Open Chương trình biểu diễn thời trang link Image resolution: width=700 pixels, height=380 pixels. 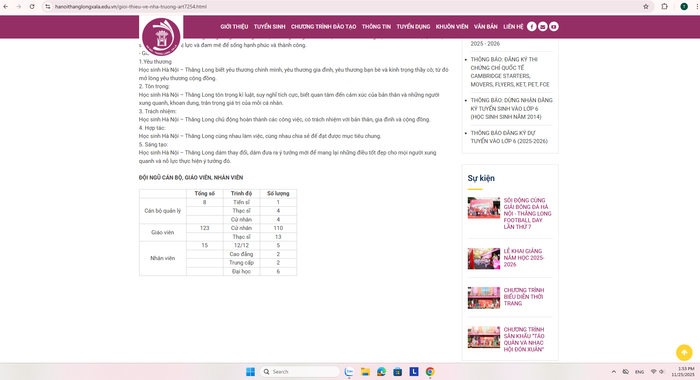pyautogui.click(x=524, y=296)
